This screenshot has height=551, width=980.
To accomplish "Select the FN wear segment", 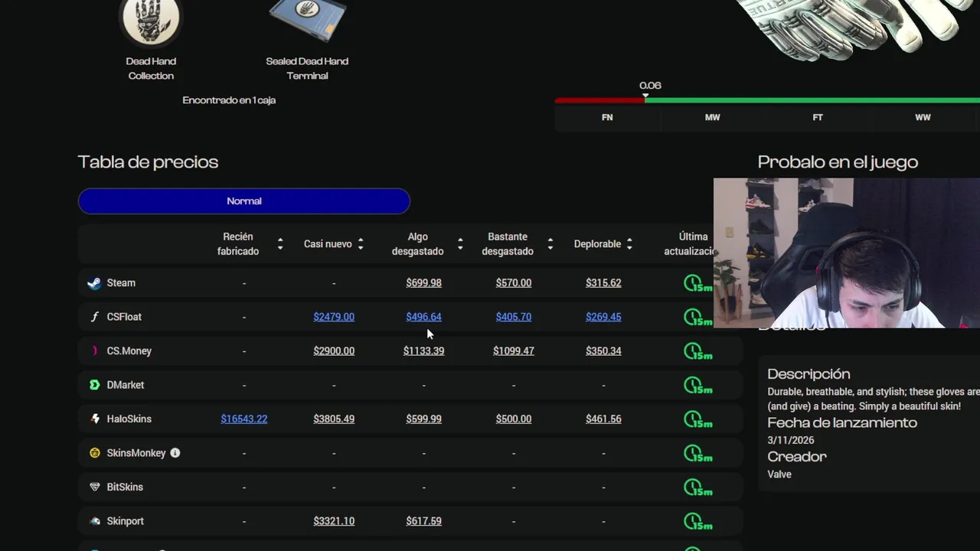I will point(607,118).
